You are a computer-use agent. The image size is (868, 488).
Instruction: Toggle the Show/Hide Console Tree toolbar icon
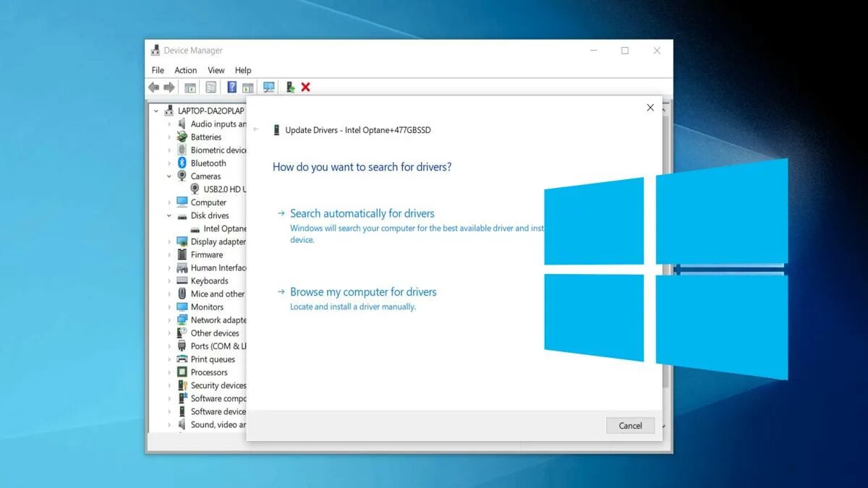pyautogui.click(x=190, y=87)
